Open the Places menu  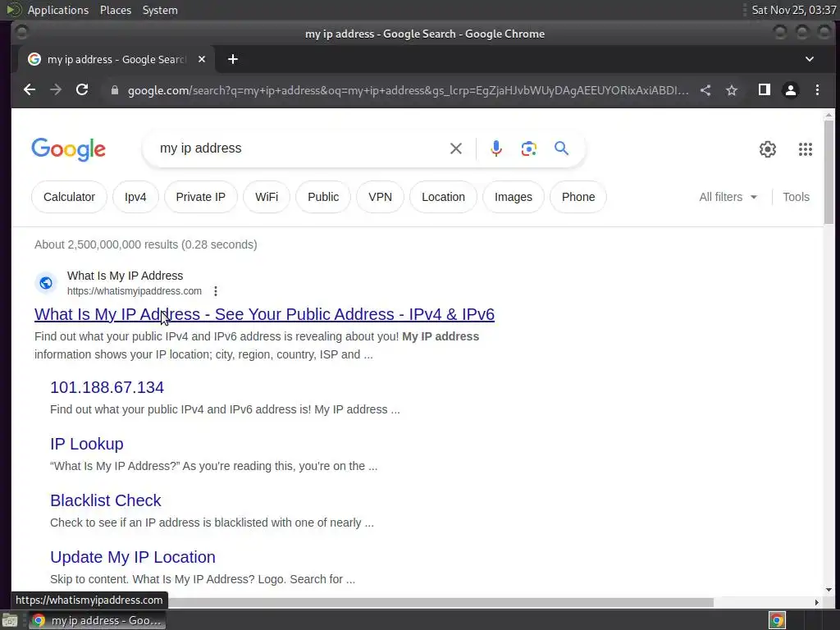tap(116, 10)
